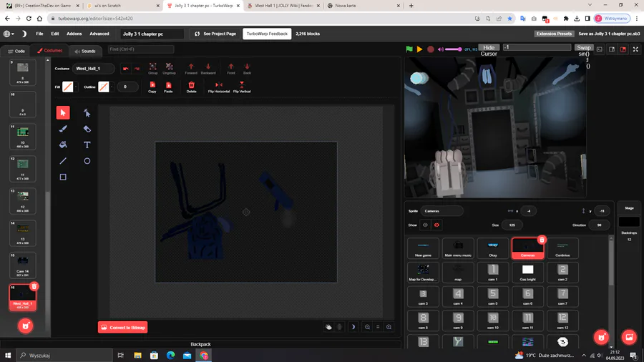The width and height of the screenshot is (644, 362).
Task: Click the Hide button above the stage
Action: pyautogui.click(x=489, y=48)
